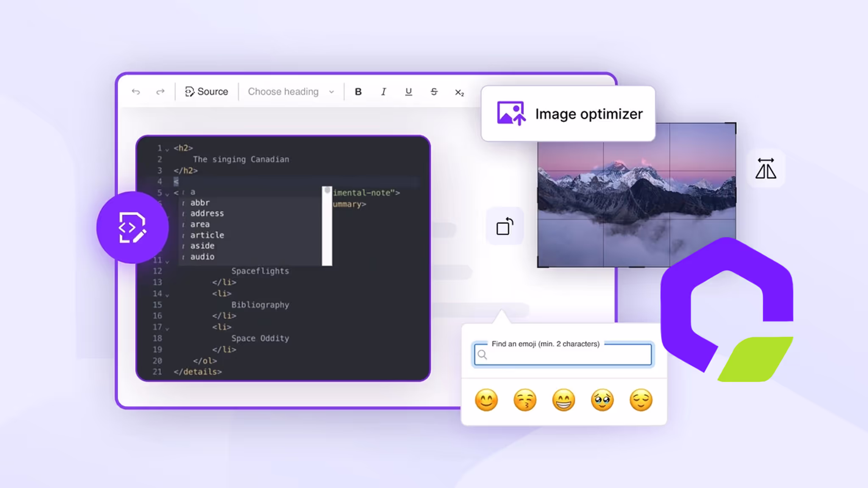Select 'audio' from the autocomplete list
Screen dimensions: 868x488
pyautogui.click(x=202, y=256)
